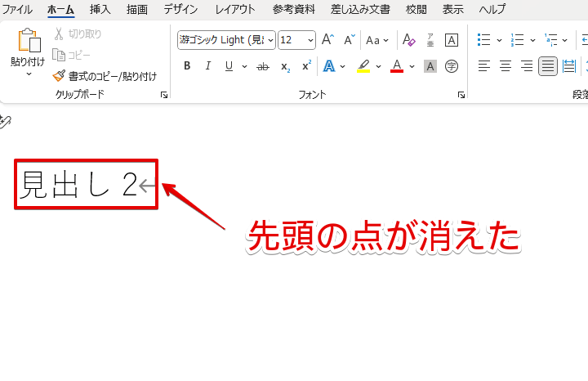Open the ファイル menu

[x=18, y=10]
